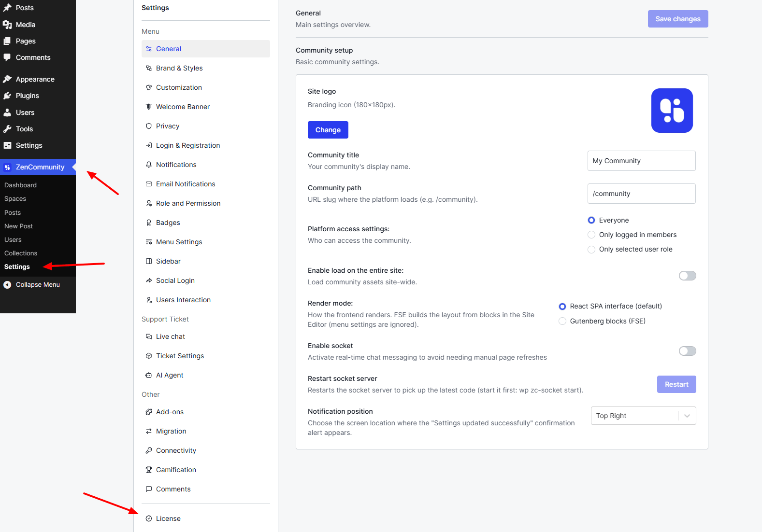Click the Change logo button
This screenshot has width=762, height=532.
click(x=328, y=130)
